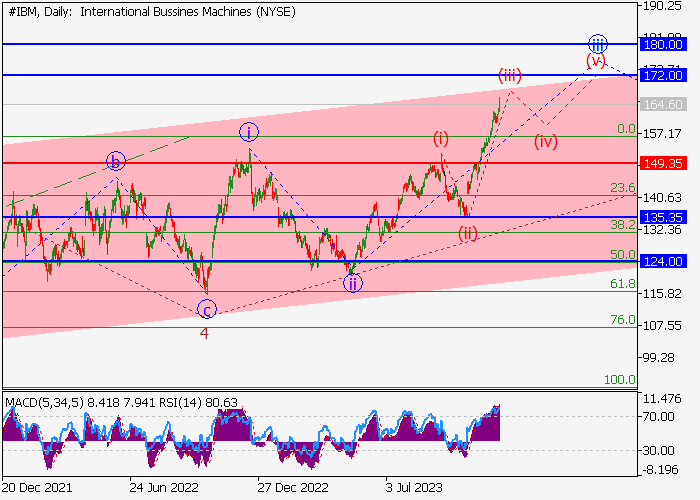Screen dimensions: 700x500
Task: Click the Fibonacci 23.6 level label
Action: point(623,188)
